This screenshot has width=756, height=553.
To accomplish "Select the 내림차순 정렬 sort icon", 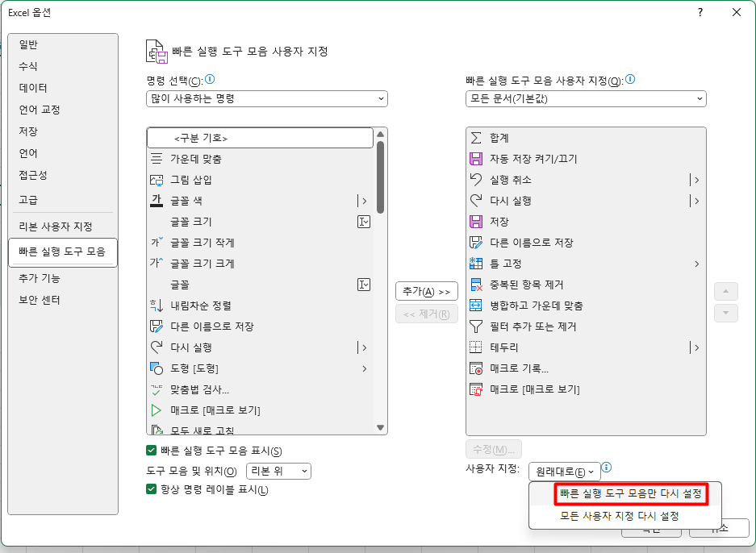I will pyautogui.click(x=157, y=306).
